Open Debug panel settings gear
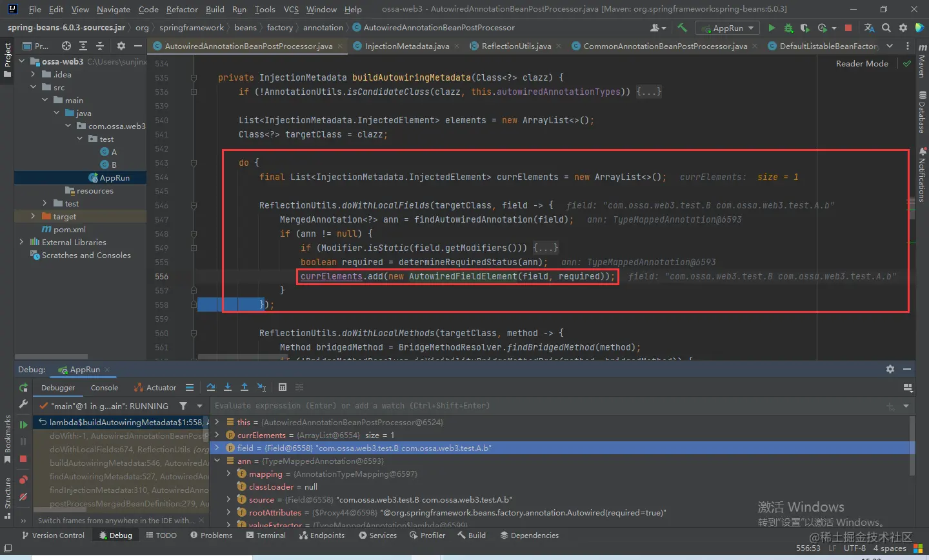The height and width of the screenshot is (560, 929). (x=890, y=369)
